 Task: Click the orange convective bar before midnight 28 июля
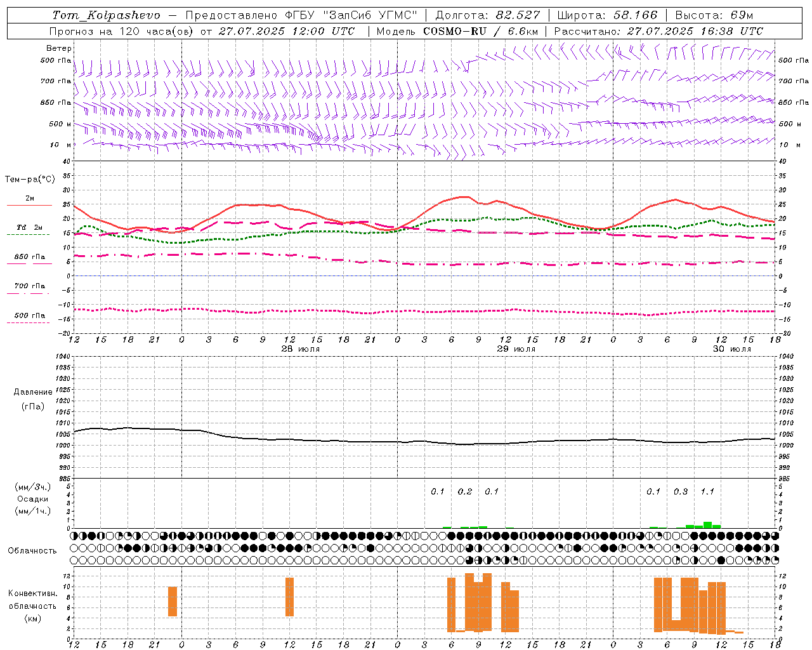[173, 601]
